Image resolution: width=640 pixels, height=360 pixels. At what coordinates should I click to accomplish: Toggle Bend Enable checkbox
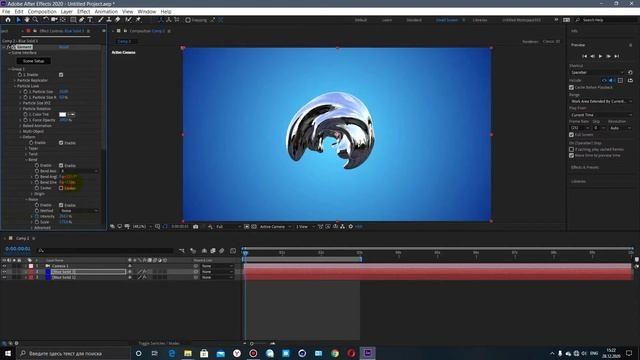(x=61, y=165)
